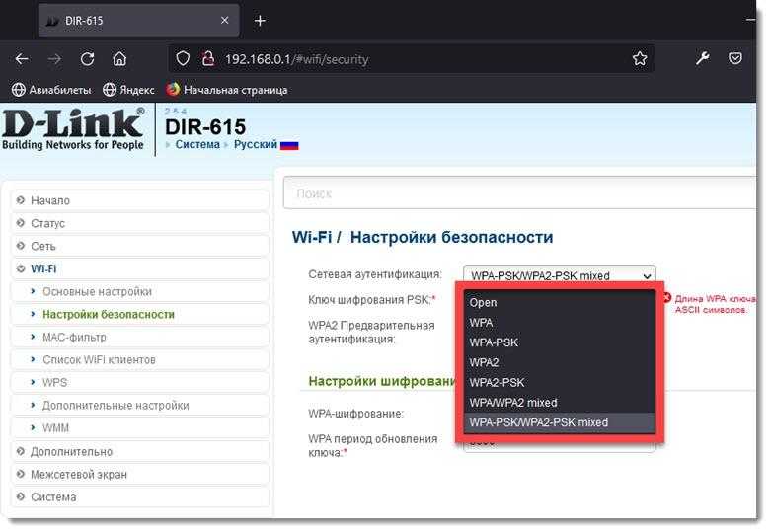Click the address bar URL field
Image resolution: width=770 pixels, height=532 pixels.
(x=413, y=59)
